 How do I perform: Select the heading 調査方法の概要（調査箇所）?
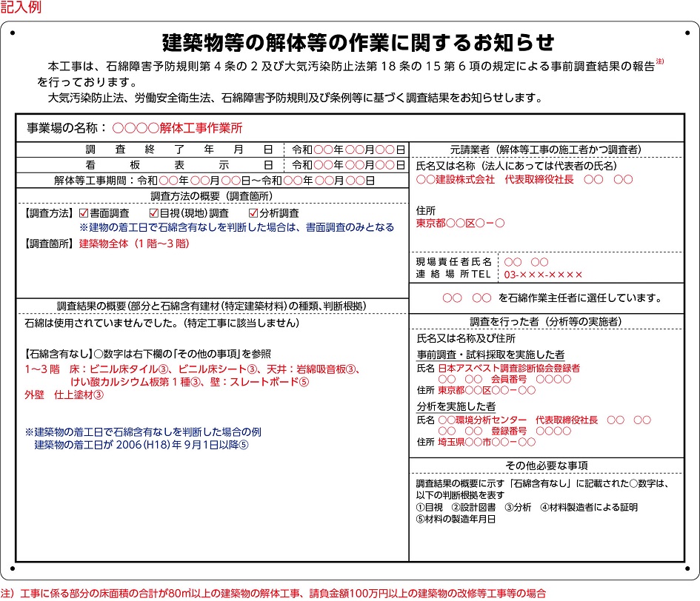click(x=212, y=196)
